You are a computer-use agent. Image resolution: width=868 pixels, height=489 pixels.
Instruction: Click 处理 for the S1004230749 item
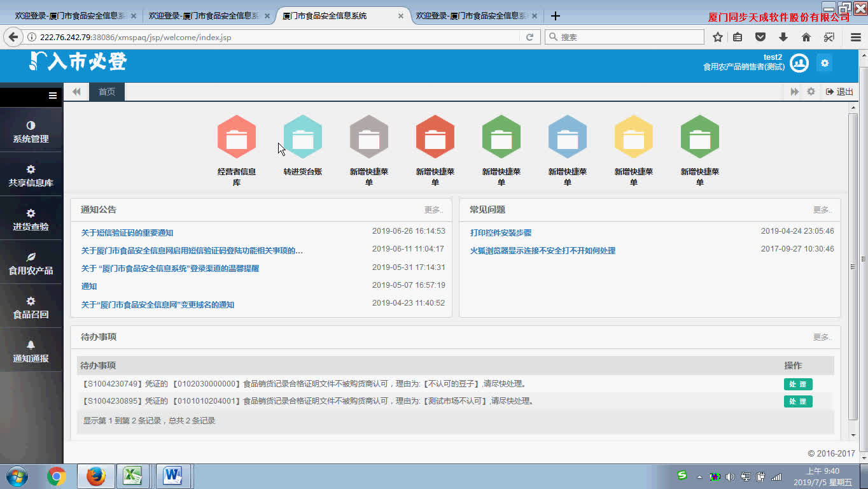[x=798, y=385]
